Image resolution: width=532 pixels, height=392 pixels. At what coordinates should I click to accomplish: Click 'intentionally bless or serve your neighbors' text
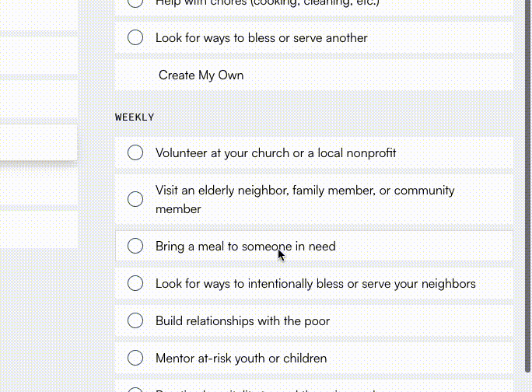(x=315, y=283)
